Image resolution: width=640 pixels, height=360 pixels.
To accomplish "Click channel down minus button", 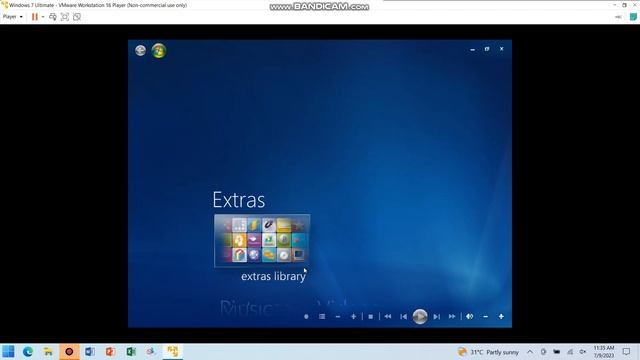I will (338, 316).
